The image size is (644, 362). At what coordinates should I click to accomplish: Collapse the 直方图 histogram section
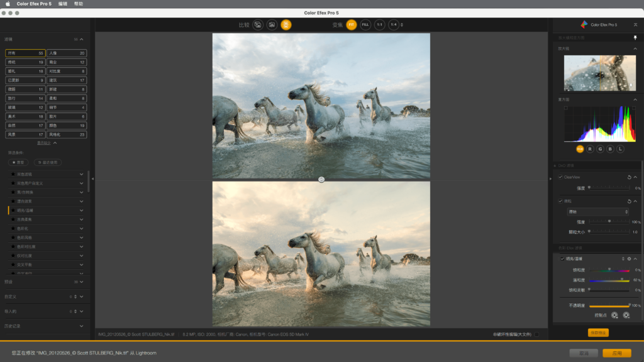[635, 100]
